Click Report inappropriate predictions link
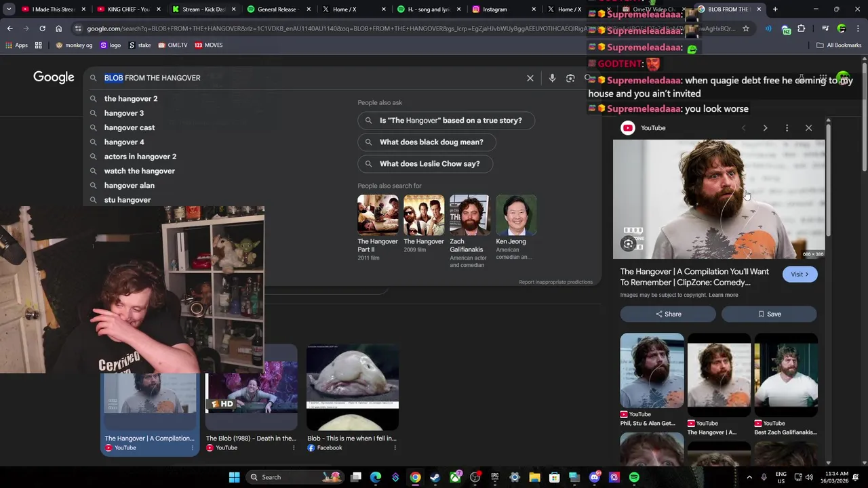This screenshot has width=868, height=488. [555, 282]
